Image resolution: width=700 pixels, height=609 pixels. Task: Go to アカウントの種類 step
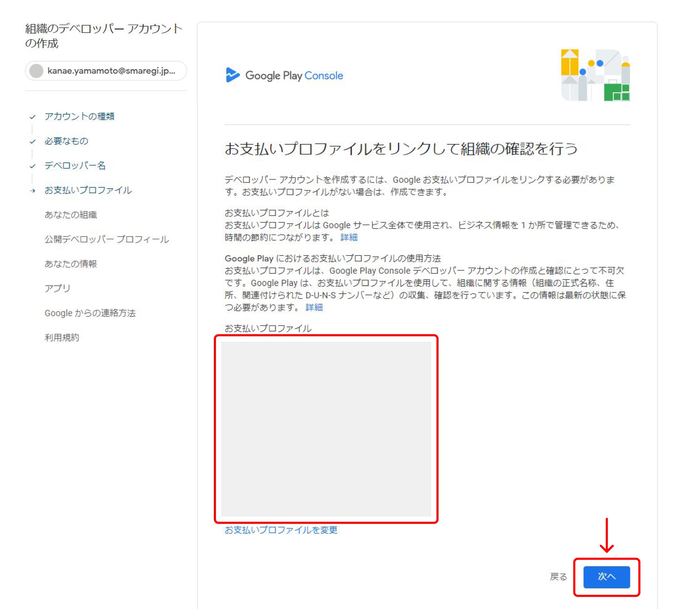point(79,116)
